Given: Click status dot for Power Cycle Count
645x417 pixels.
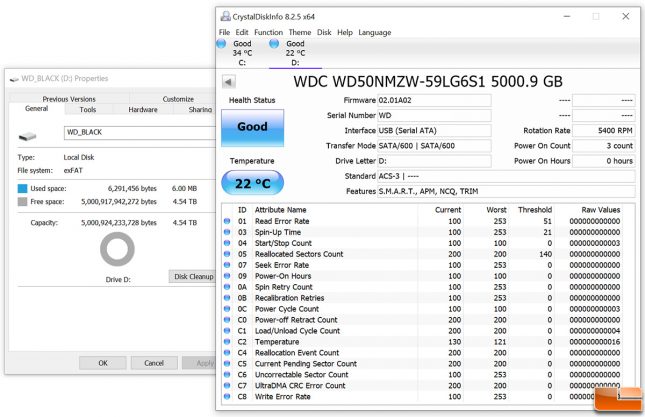Looking at the screenshot, I should coord(227,309).
